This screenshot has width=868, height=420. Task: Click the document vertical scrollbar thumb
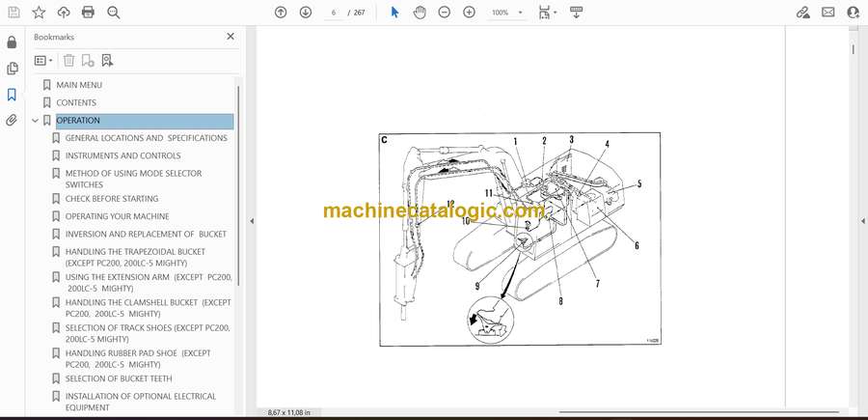click(x=853, y=49)
